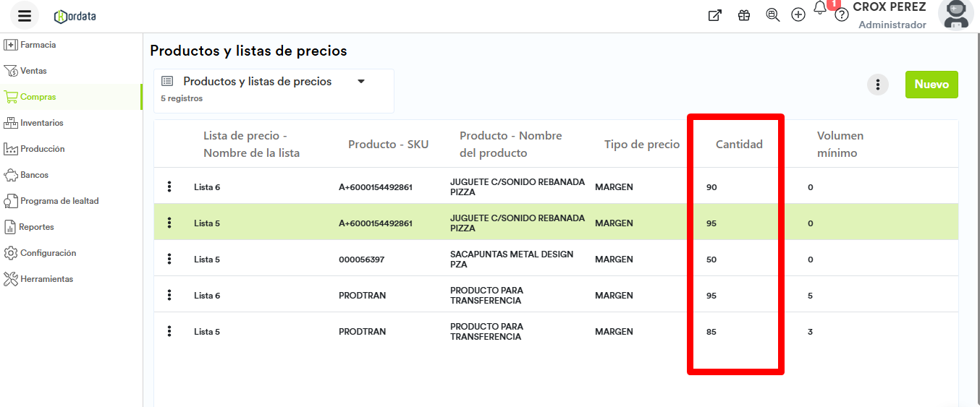Image resolution: width=980 pixels, height=407 pixels.
Task: Select Inventarios in the sidebar
Action: 41,123
